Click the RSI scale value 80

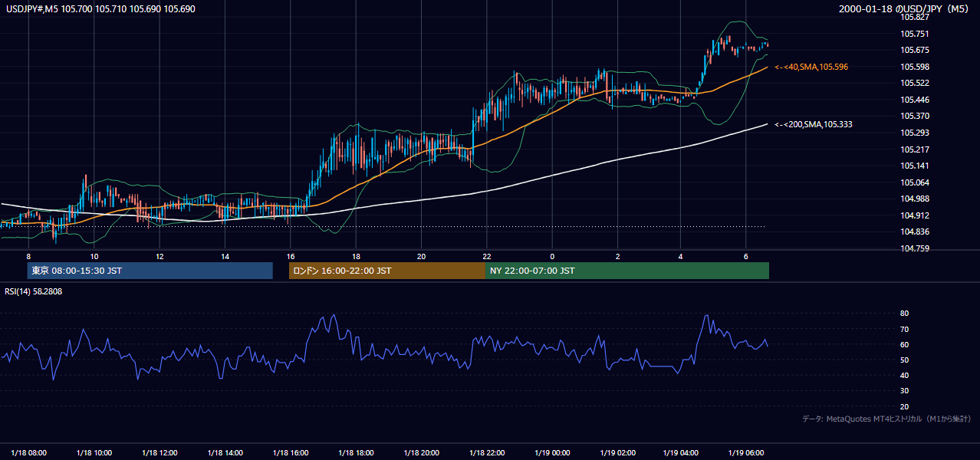(905, 314)
